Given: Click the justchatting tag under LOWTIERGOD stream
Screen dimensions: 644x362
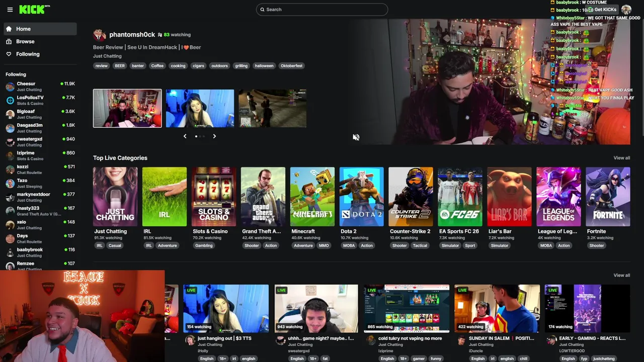Looking at the screenshot, I should tap(604, 359).
